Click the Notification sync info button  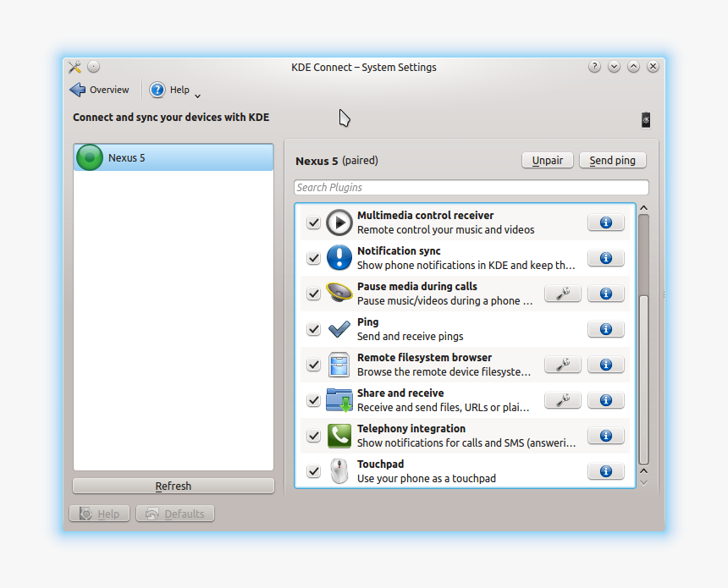605,258
